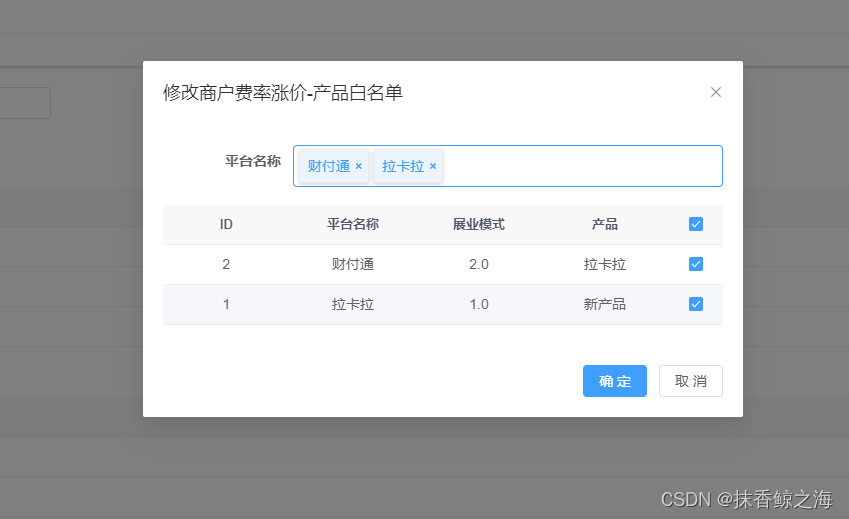Click the 平台名称 column header
849x519 pixels.
pyautogui.click(x=352, y=224)
